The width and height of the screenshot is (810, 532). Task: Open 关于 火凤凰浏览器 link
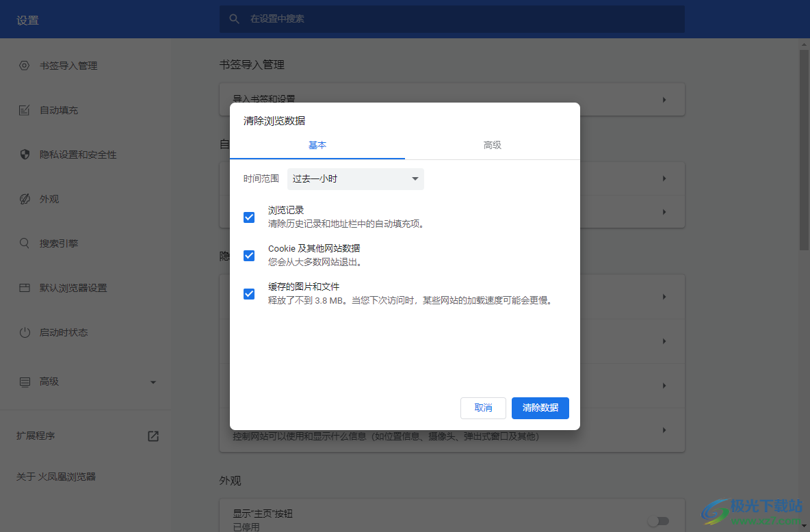[56, 477]
